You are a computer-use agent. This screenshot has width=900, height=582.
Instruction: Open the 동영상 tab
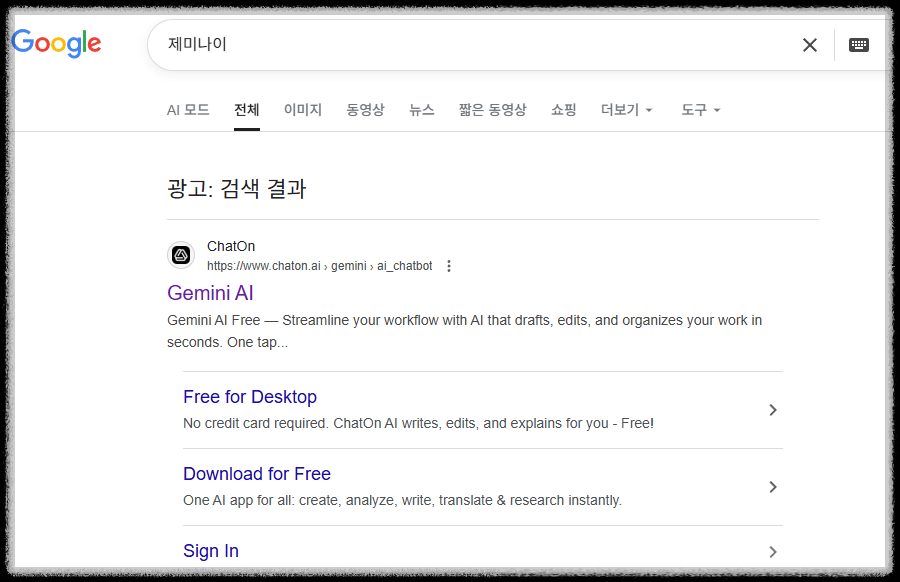coord(366,110)
